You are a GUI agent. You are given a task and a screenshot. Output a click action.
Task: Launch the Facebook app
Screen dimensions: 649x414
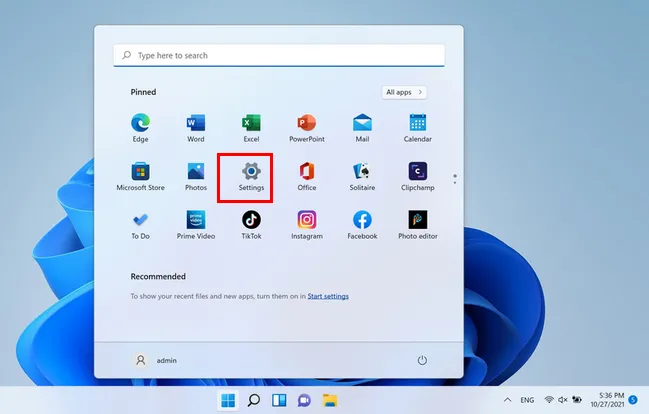362,225
